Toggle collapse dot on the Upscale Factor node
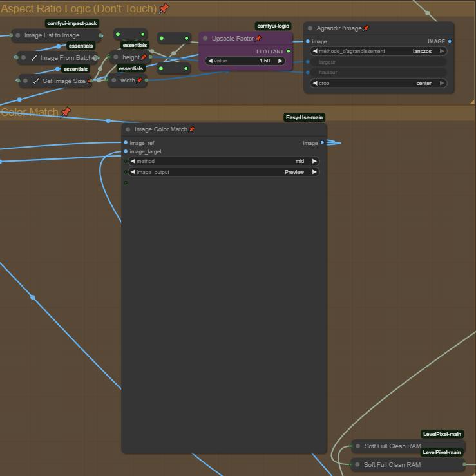The height and width of the screenshot is (476, 476). point(205,39)
